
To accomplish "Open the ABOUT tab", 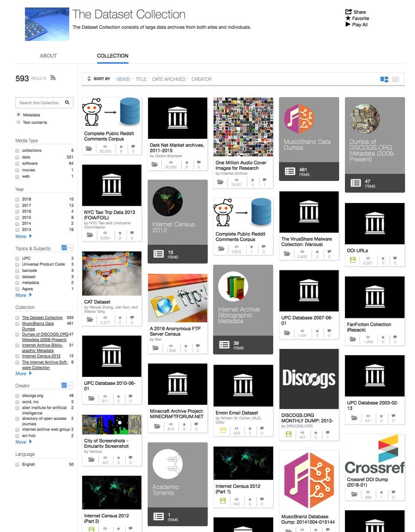I will point(48,56).
